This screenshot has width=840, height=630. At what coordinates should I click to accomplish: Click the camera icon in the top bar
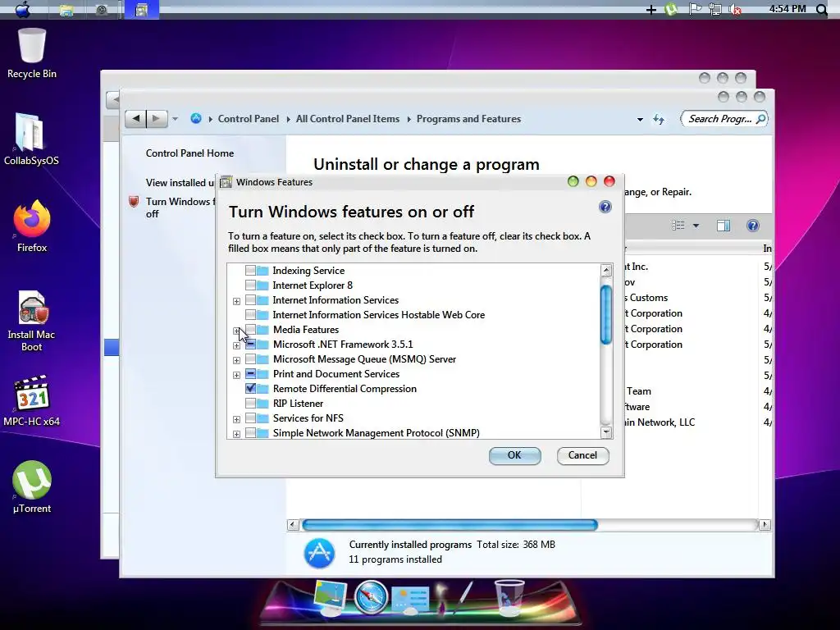[102, 10]
